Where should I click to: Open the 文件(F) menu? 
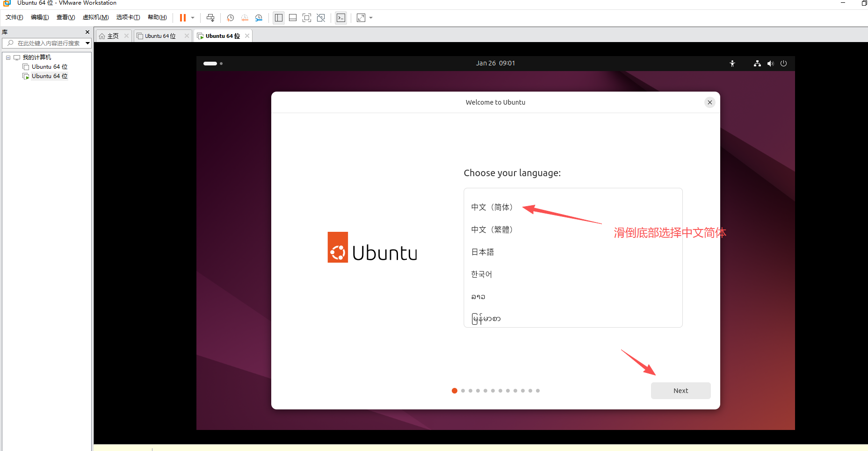[x=14, y=17]
